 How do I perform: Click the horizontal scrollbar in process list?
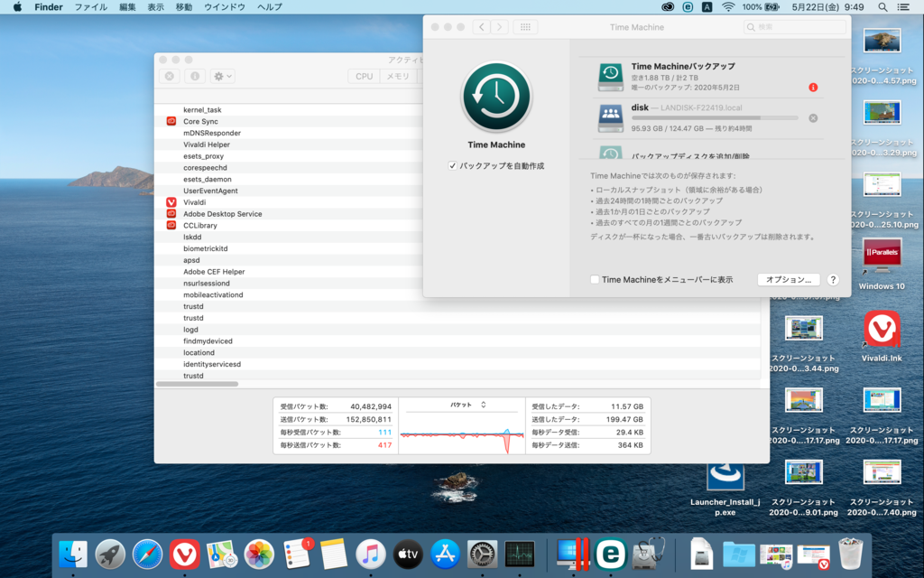198,384
